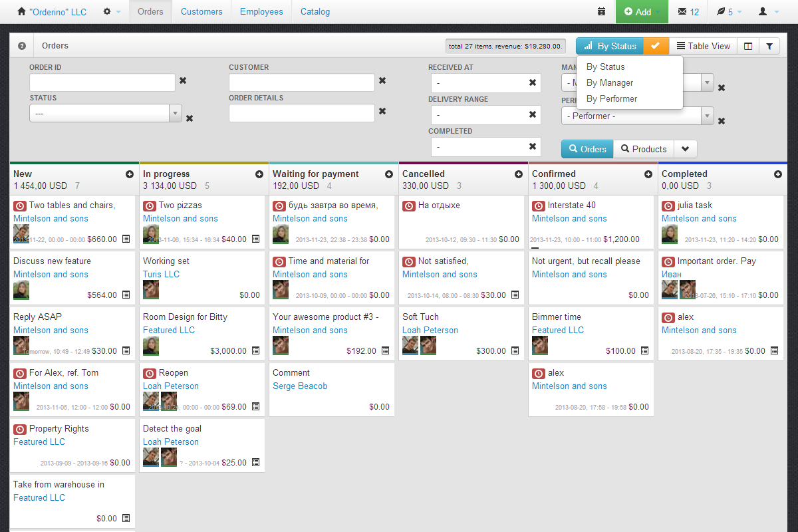The height and width of the screenshot is (532, 798).
Task: Click clock icon on julia task card
Action: pyautogui.click(x=668, y=206)
